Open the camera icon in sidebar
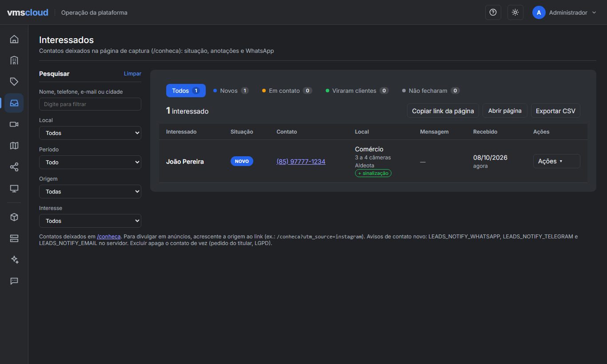607x364 pixels. pos(14,124)
